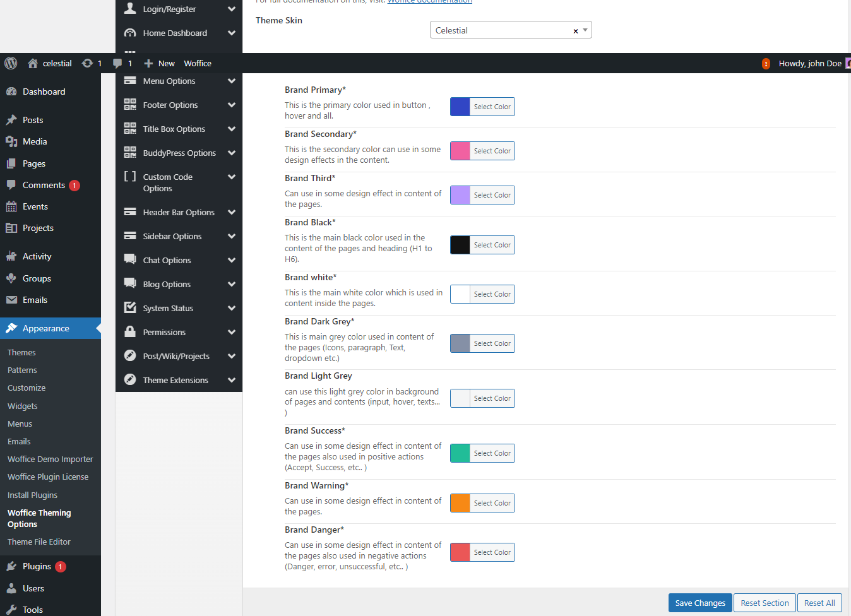Click the Permissions lock icon
Image resolution: width=851 pixels, height=616 pixels.
pyautogui.click(x=130, y=332)
